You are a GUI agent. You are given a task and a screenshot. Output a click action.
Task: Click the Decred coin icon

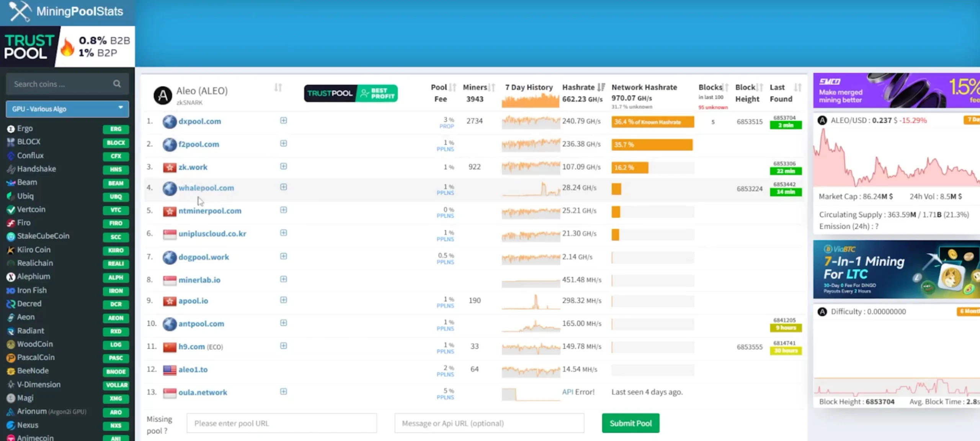click(11, 304)
